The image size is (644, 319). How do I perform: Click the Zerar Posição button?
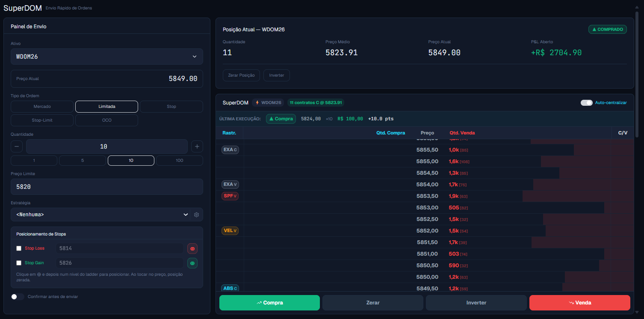point(242,75)
